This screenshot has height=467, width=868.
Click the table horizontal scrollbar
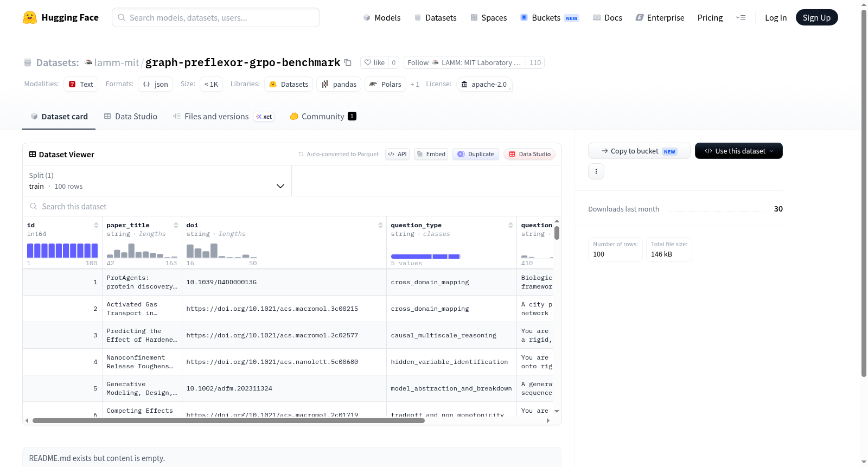(228, 420)
